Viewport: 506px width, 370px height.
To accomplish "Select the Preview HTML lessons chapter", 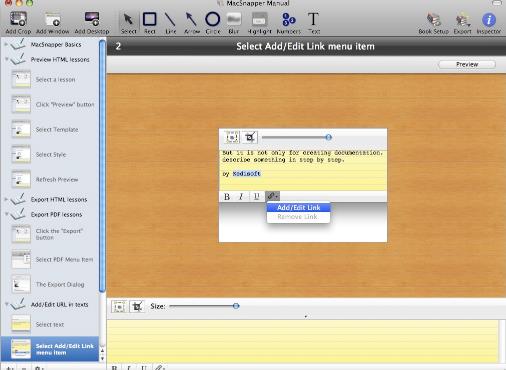I will [60, 59].
